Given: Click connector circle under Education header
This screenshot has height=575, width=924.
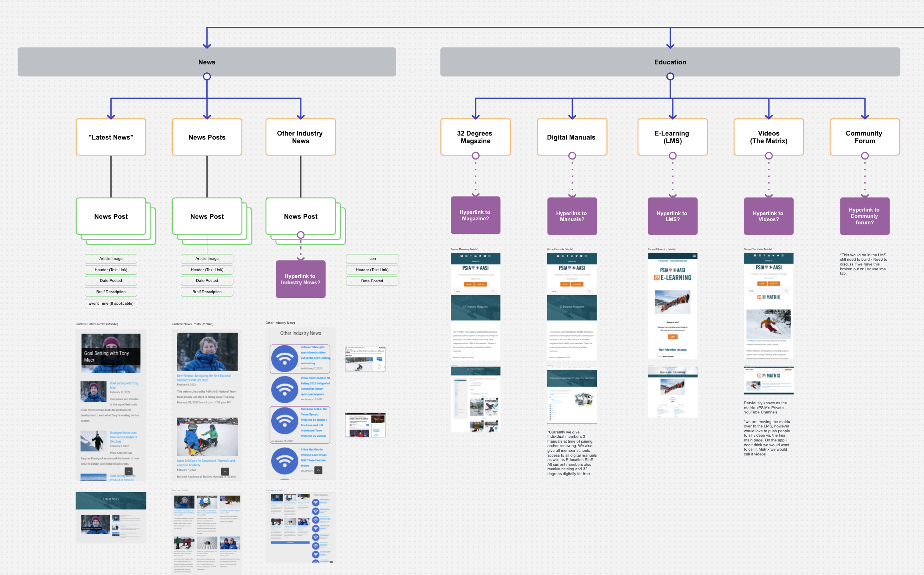Looking at the screenshot, I should click(x=670, y=76).
